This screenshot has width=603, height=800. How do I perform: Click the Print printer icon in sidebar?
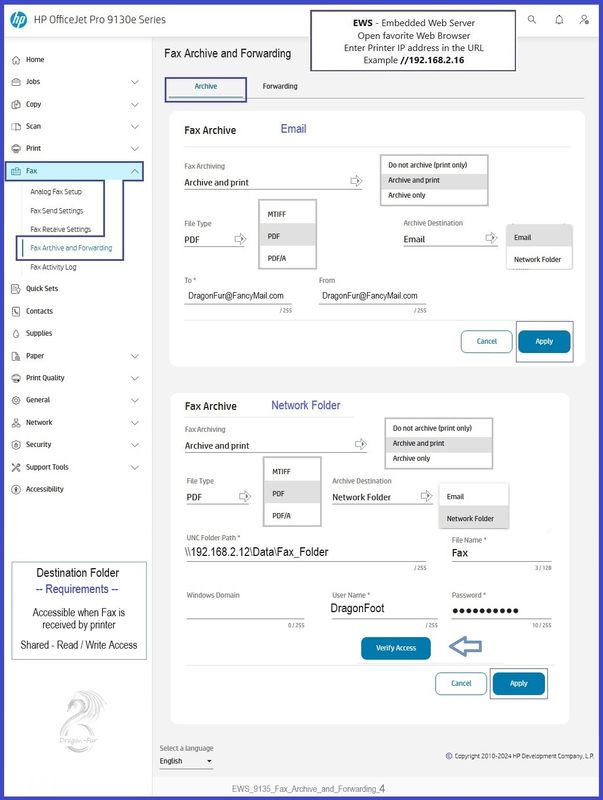click(16, 148)
